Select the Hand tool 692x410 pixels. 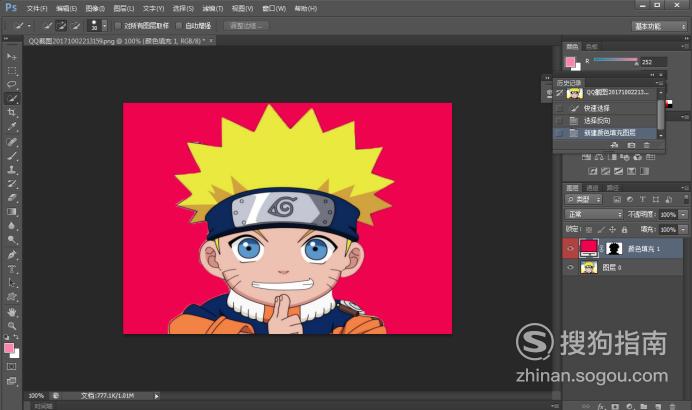(11, 312)
